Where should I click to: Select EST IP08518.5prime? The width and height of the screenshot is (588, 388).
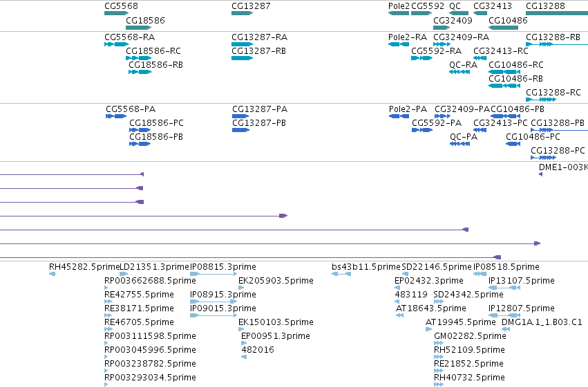pos(480,274)
